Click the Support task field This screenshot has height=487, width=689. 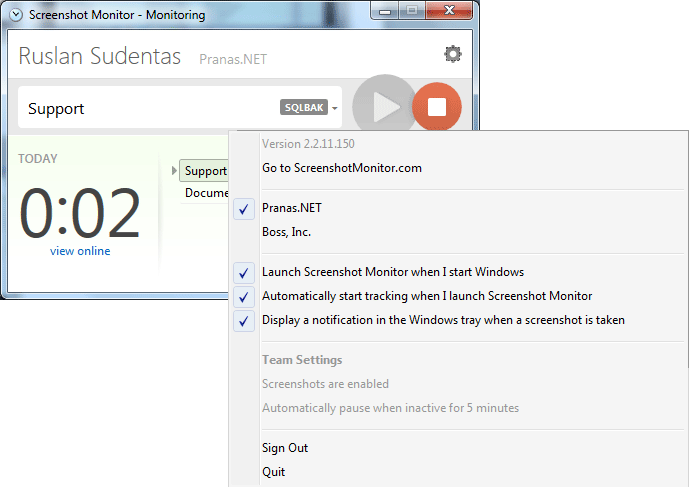coord(180,108)
